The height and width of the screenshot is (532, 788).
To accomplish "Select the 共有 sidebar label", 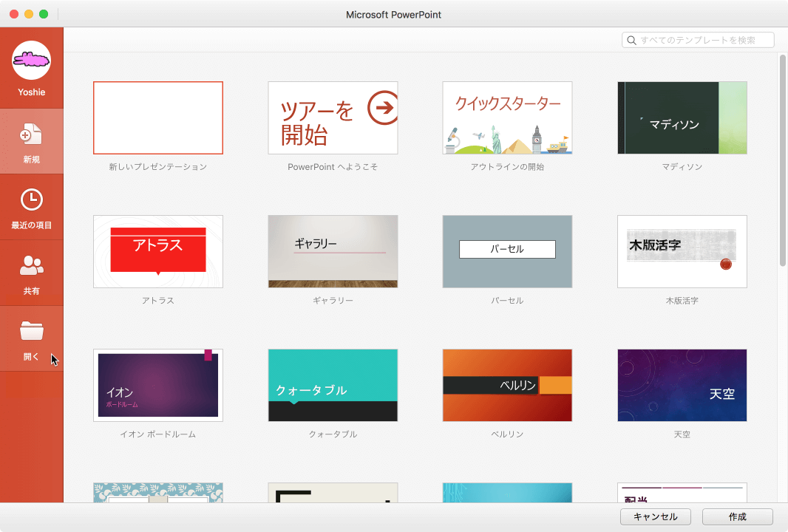I will [32, 291].
